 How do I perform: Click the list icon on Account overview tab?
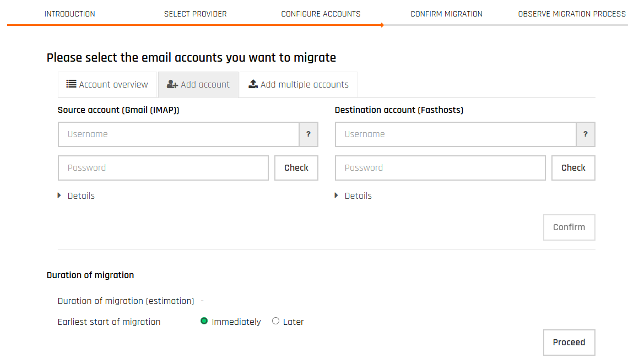[71, 84]
